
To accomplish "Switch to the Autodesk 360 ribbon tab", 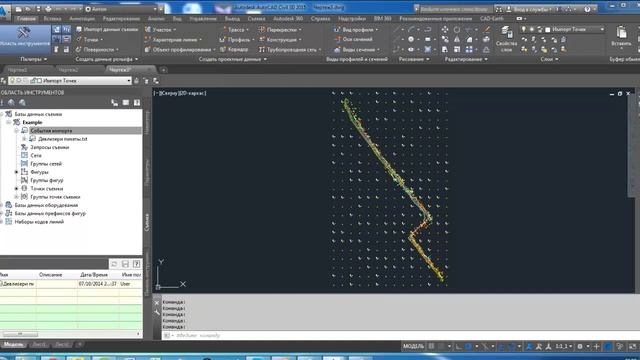I will coord(288,19).
